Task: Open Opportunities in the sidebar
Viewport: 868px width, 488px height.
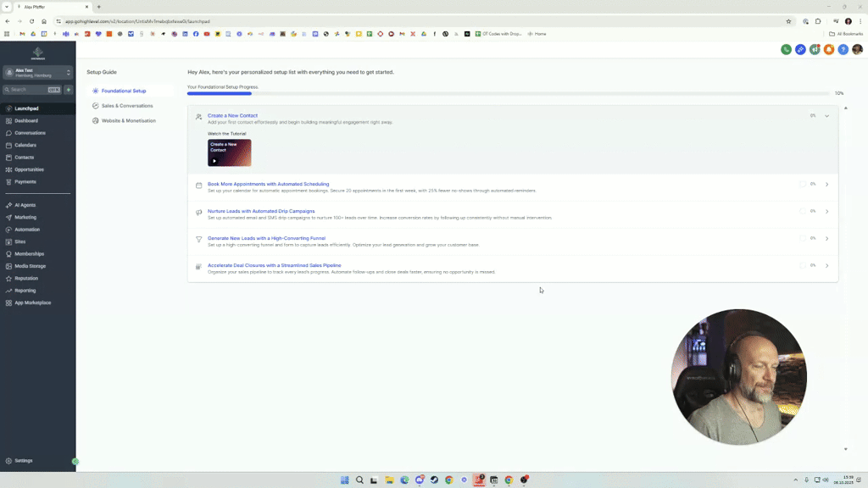Action: click(29, 169)
